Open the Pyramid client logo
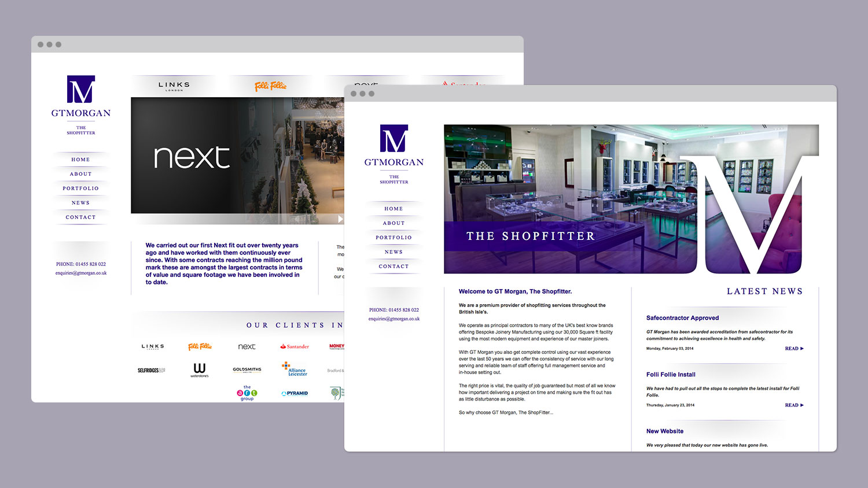The height and width of the screenshot is (488, 868). [x=295, y=393]
